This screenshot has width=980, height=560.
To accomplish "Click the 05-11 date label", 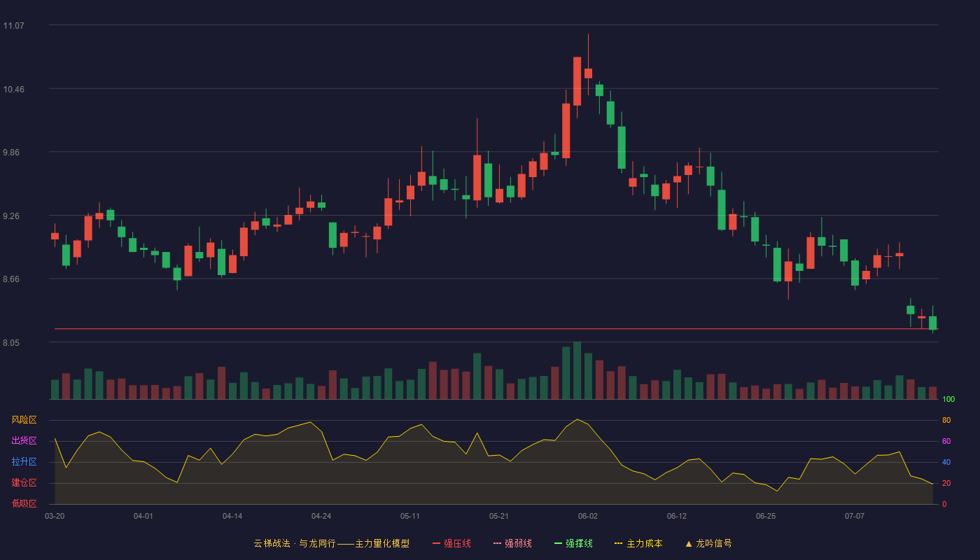I will pyautogui.click(x=410, y=516).
